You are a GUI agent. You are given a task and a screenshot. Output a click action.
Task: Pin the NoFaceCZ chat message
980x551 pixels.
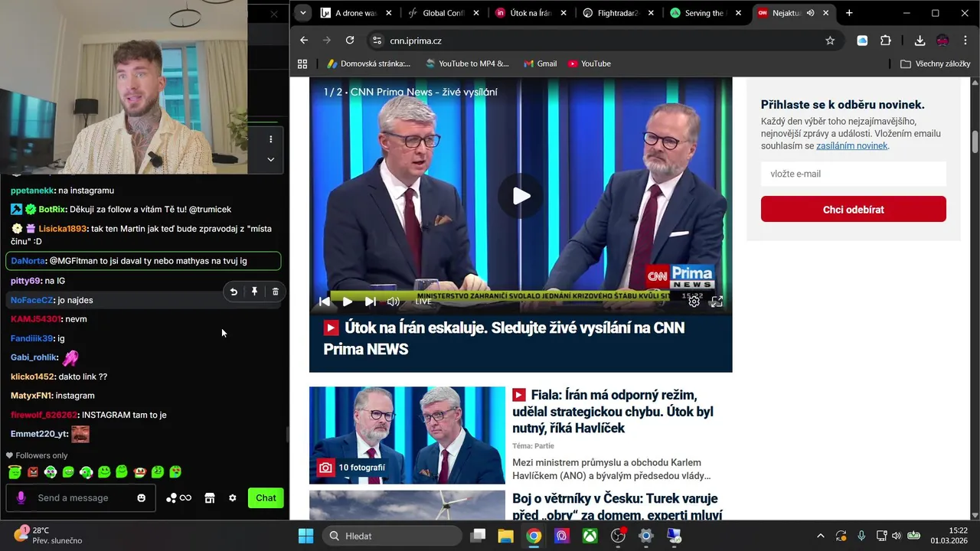tap(254, 292)
